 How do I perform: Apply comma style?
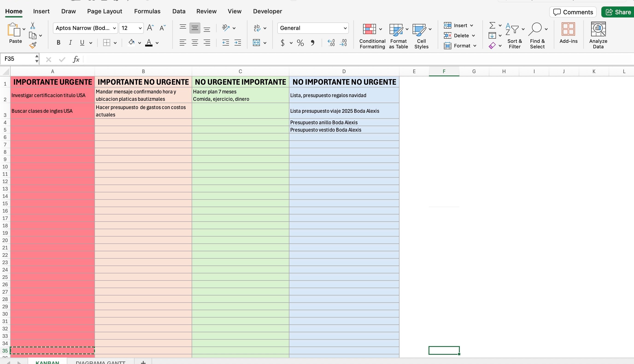[312, 43]
